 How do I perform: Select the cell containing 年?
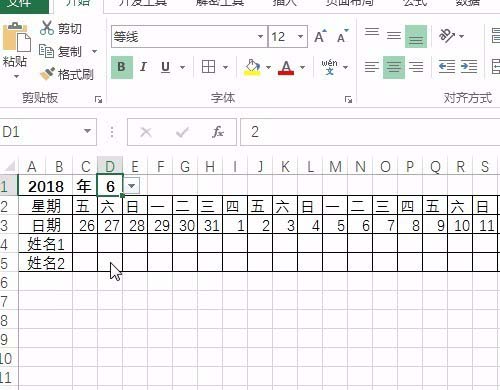[x=85, y=186]
